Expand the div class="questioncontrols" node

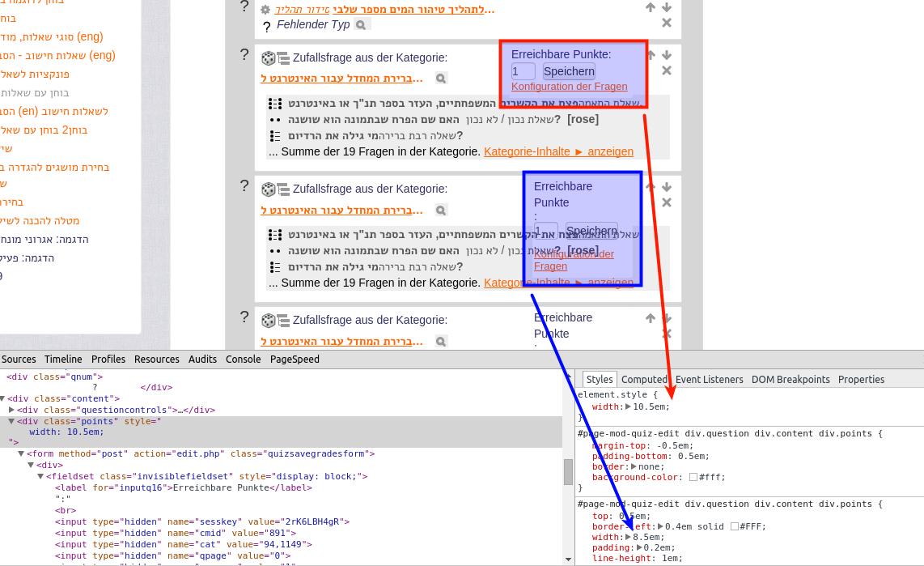point(12,410)
